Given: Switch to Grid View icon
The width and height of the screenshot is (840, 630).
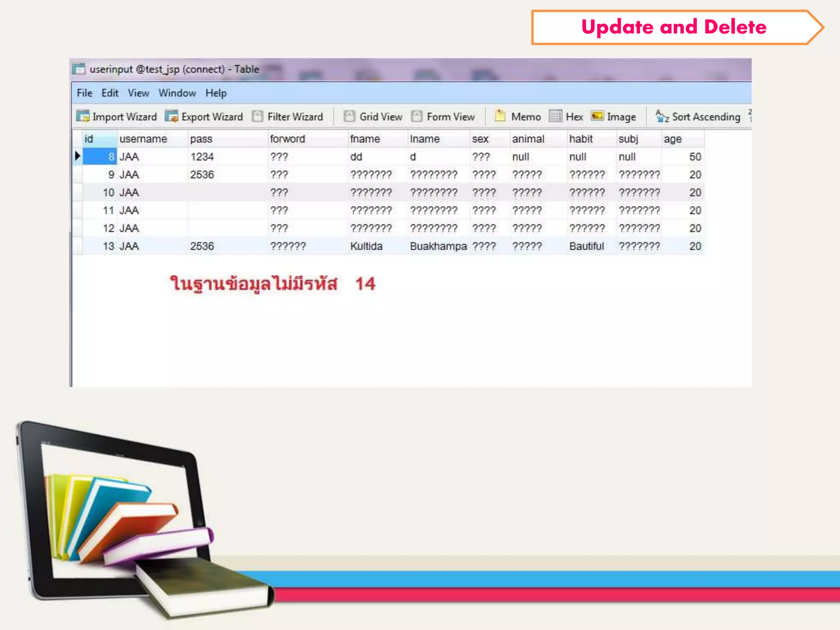Looking at the screenshot, I should pos(349,116).
